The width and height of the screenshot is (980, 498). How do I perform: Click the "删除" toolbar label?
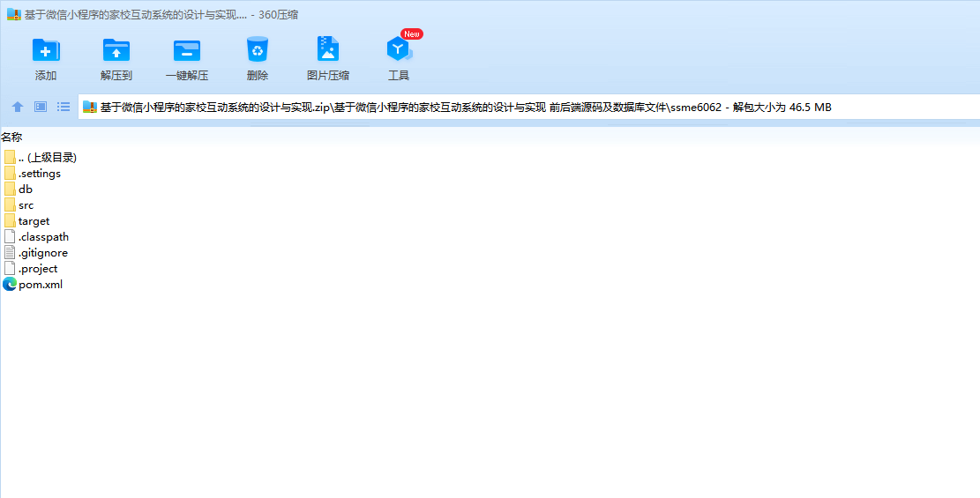[x=258, y=76]
